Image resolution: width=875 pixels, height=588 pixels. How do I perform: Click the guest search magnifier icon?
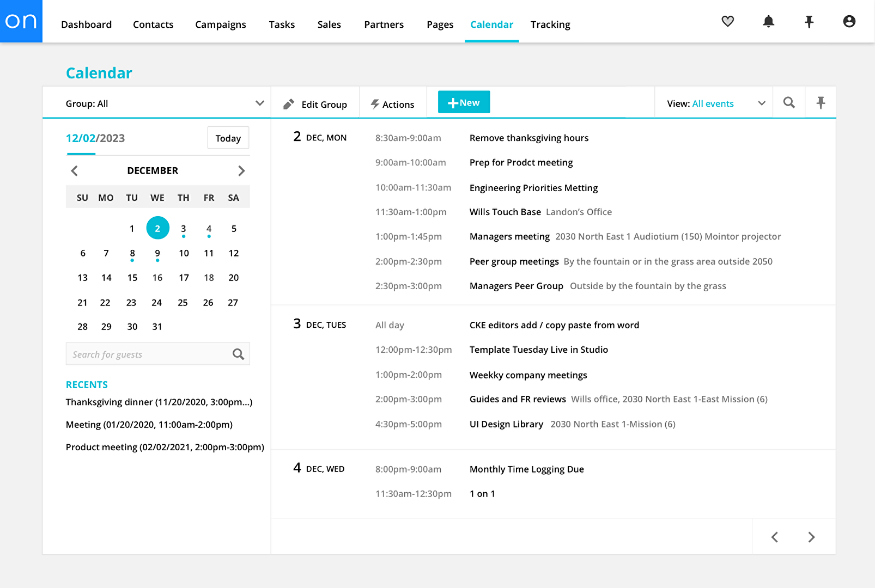click(x=238, y=354)
